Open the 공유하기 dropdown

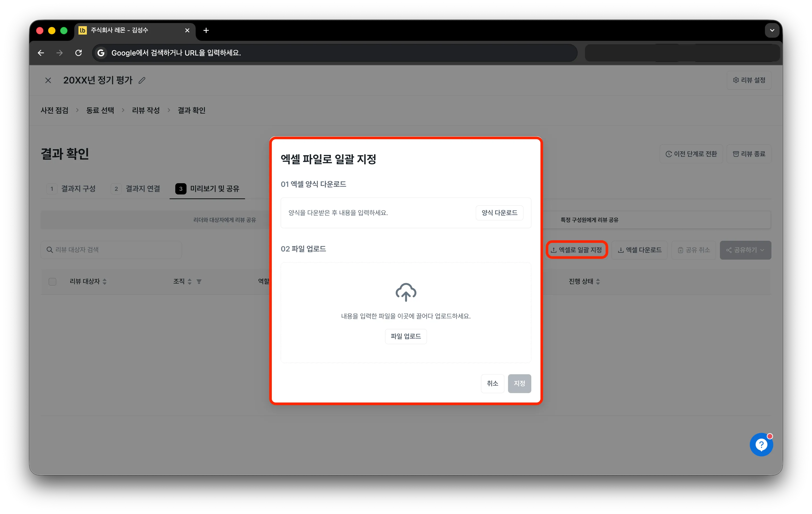coord(745,250)
